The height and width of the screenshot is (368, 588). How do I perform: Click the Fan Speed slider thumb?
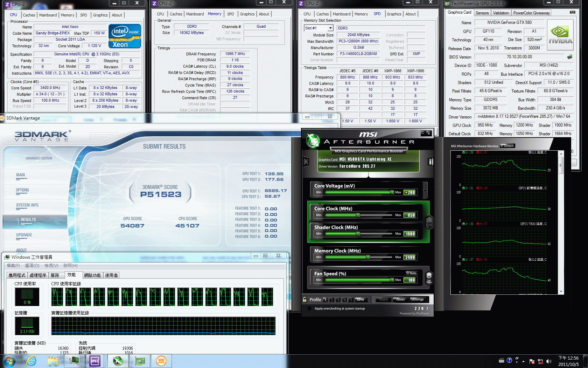(392, 280)
